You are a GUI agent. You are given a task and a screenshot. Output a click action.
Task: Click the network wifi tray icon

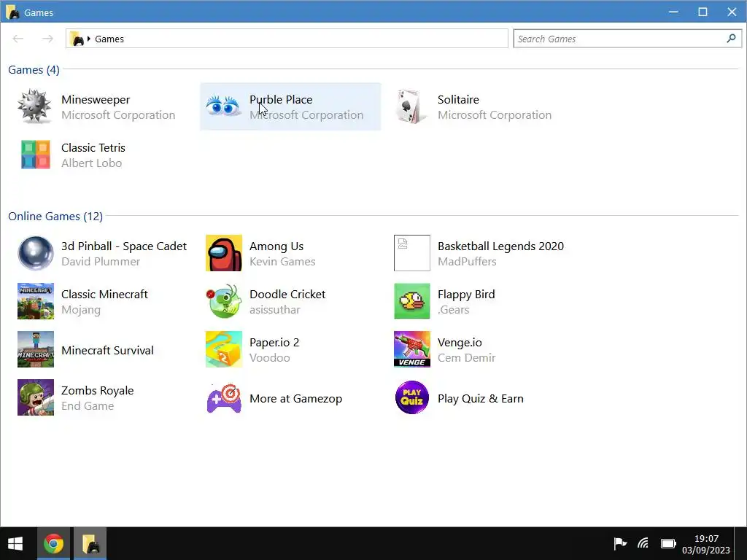(x=643, y=543)
